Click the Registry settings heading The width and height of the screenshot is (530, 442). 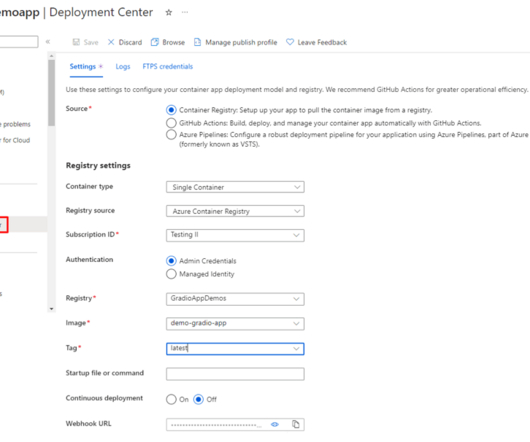pos(98,166)
